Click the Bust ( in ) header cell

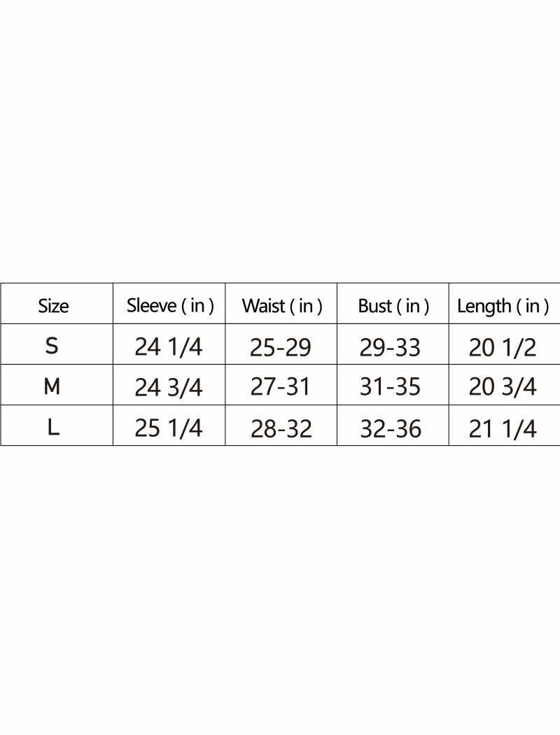point(393,306)
